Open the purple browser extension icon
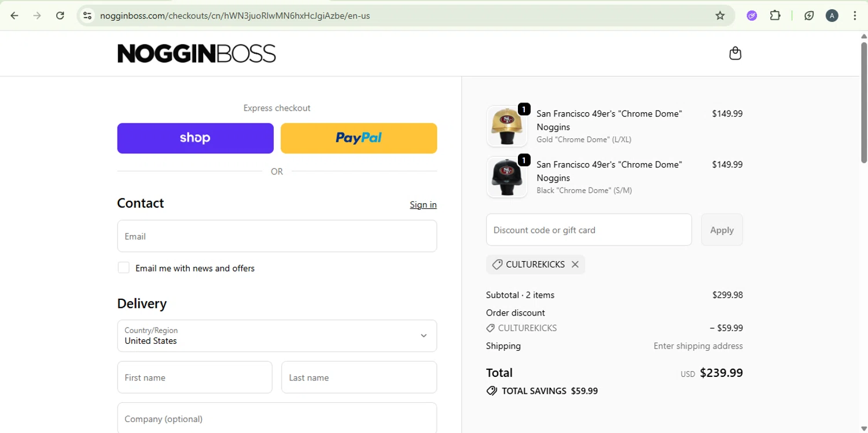Screen dimensions: 868x433 (x=752, y=16)
